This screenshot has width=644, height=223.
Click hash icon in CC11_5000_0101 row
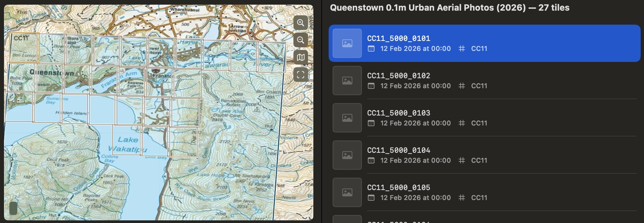462,49
